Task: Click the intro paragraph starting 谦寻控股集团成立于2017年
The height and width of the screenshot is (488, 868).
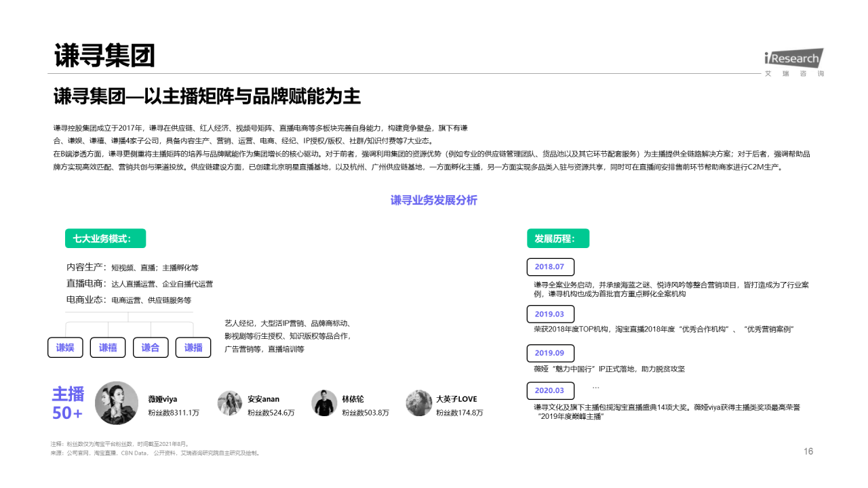Action: [x=261, y=135]
